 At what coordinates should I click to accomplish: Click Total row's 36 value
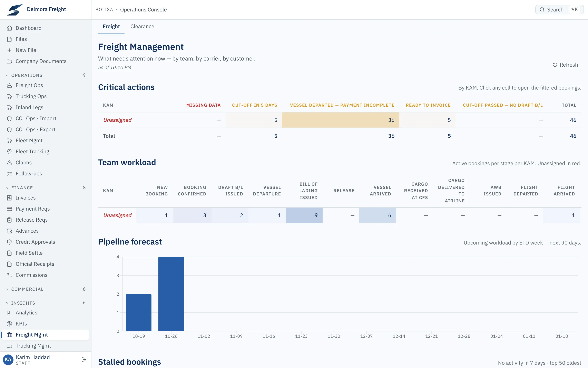coord(391,136)
